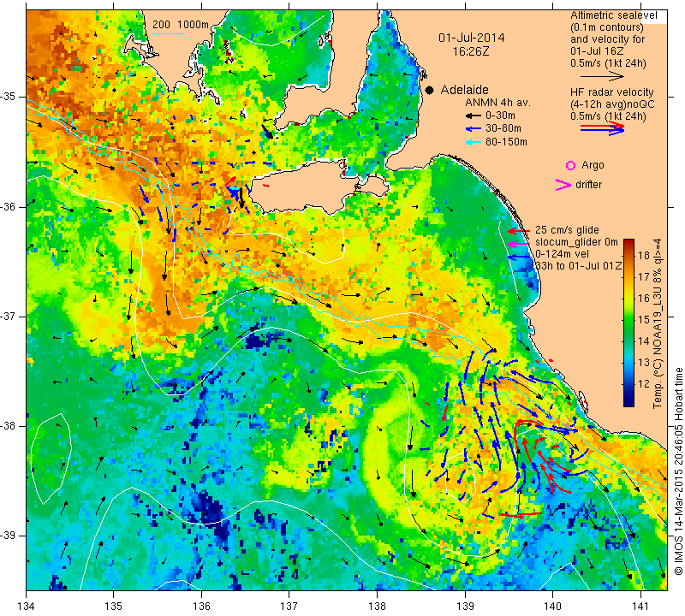The height and width of the screenshot is (616, 685).
Task: Click the 80-150m depth legend label
Action: click(x=506, y=142)
